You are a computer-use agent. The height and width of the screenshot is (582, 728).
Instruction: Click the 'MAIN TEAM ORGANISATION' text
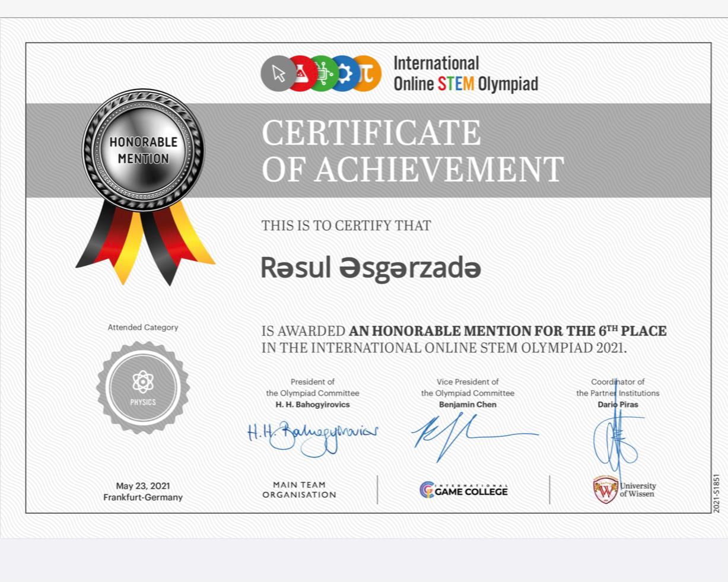[x=299, y=489]
